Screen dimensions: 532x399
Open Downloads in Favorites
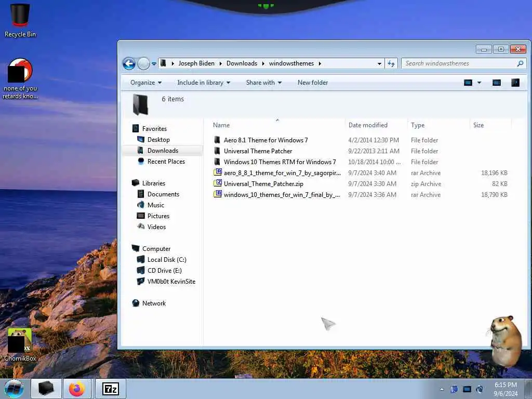click(x=163, y=150)
